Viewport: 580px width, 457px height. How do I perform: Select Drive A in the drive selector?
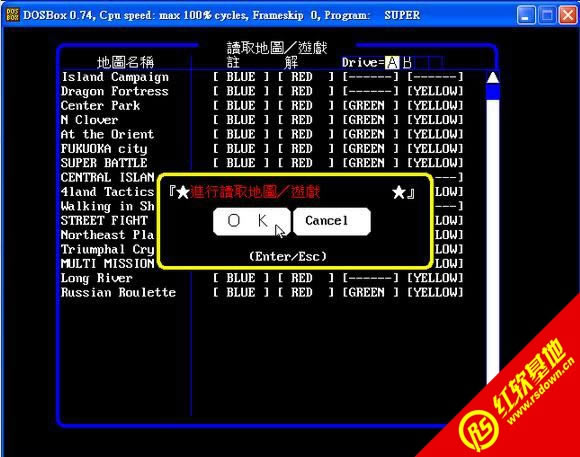point(392,63)
